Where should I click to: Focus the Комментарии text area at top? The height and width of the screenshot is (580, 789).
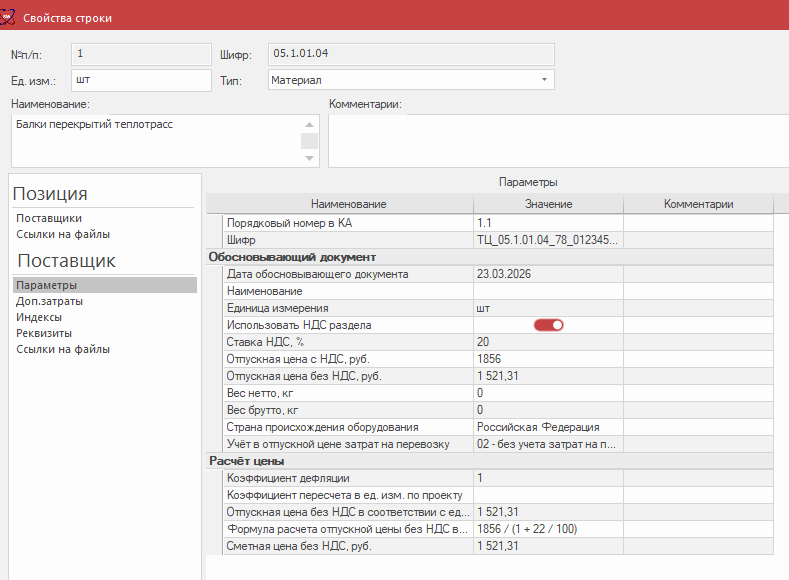pos(557,140)
